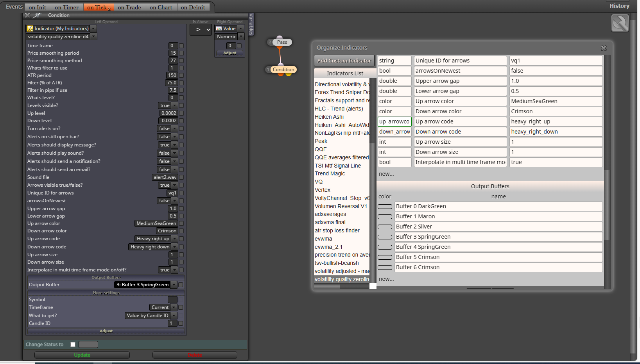640x364 pixels.
Task: Select the Condition node in the flow
Action: click(x=283, y=70)
